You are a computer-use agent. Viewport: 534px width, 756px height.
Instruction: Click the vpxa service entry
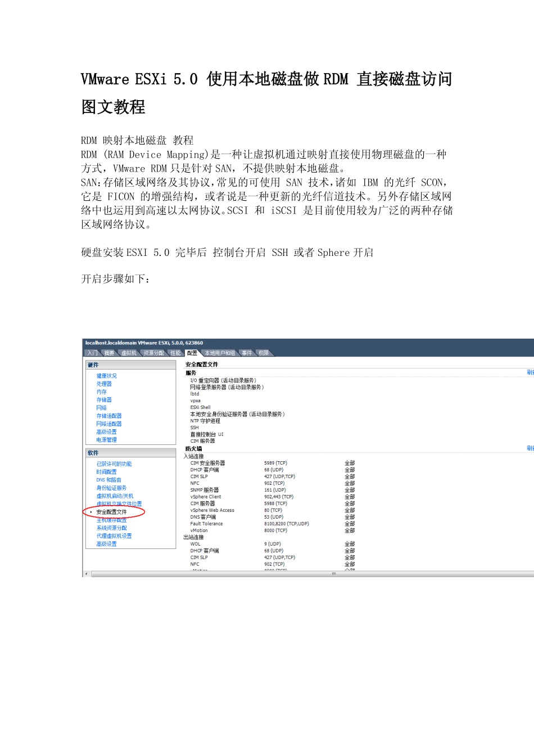(195, 400)
